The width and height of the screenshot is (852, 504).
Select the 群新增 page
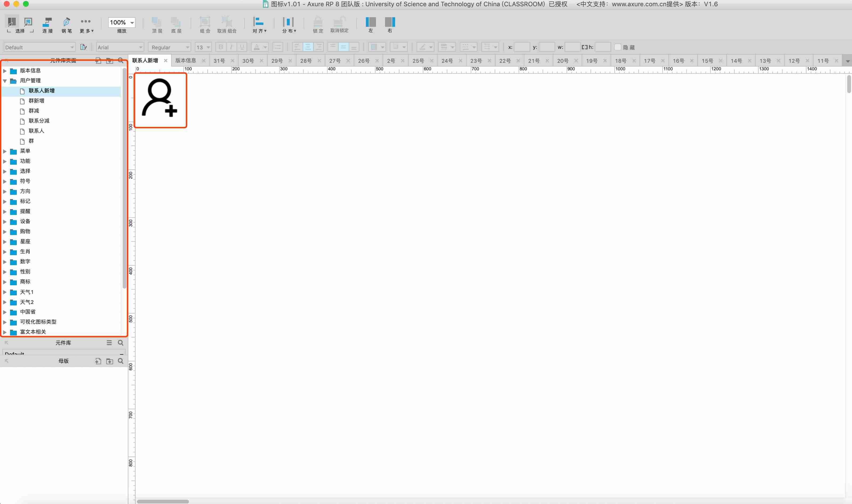36,101
